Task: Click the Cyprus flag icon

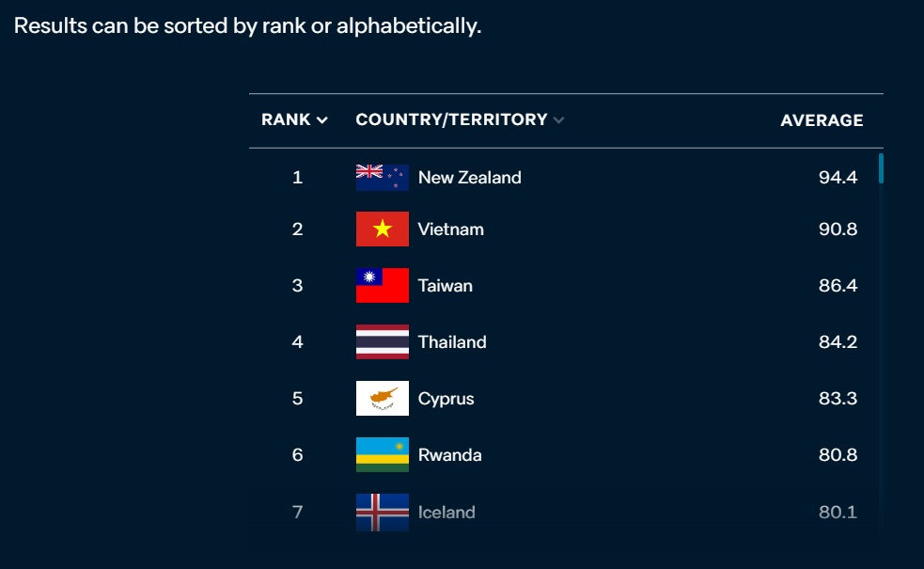Action: pos(382,399)
